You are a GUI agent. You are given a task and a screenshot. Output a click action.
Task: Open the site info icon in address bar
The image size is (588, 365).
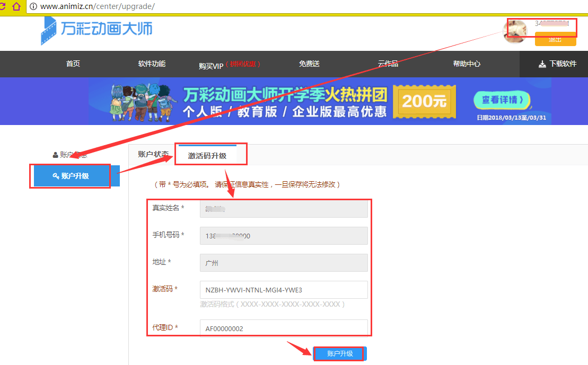33,6
